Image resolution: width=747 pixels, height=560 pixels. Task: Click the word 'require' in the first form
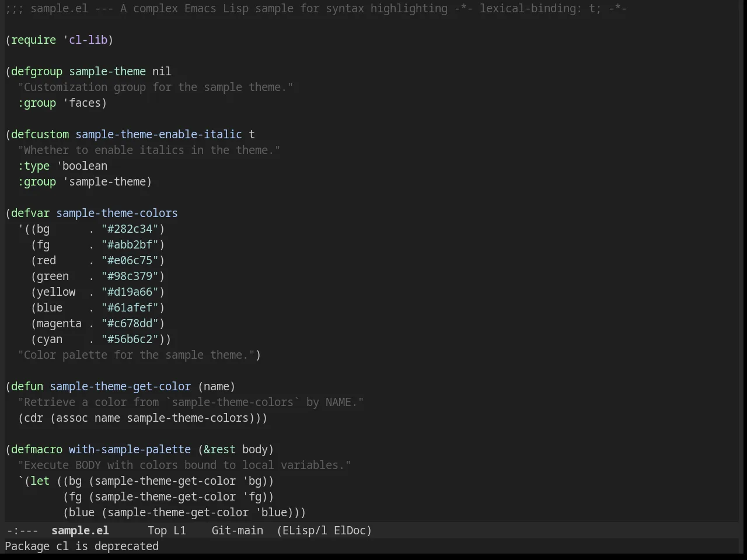34,40
